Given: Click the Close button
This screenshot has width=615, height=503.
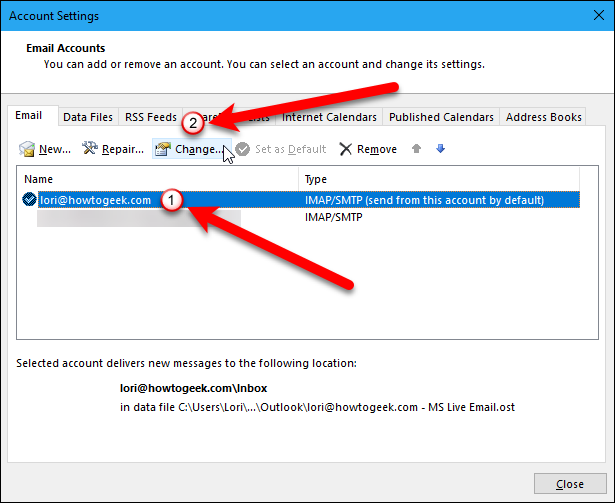Looking at the screenshot, I should click(570, 484).
